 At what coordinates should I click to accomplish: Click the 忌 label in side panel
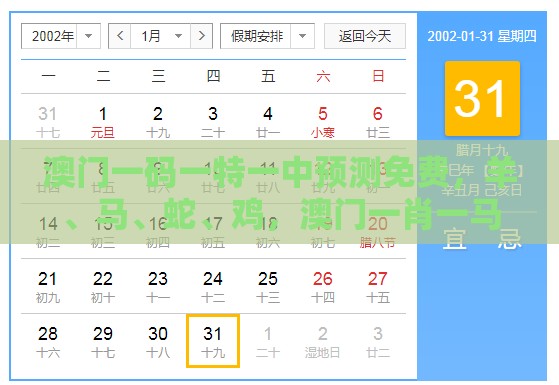click(x=510, y=239)
